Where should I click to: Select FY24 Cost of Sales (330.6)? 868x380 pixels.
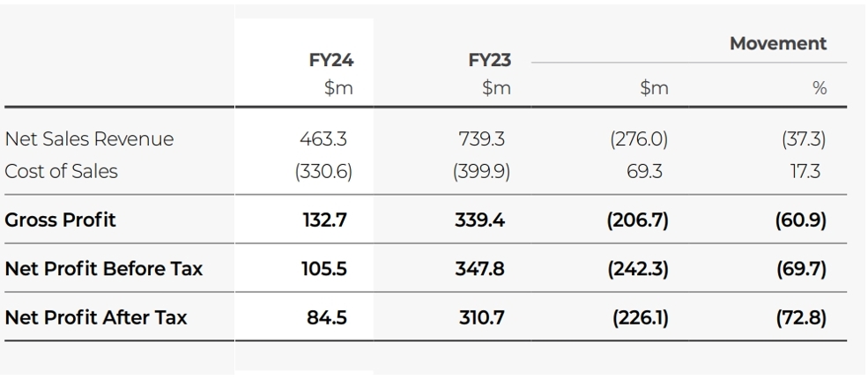coord(323,172)
